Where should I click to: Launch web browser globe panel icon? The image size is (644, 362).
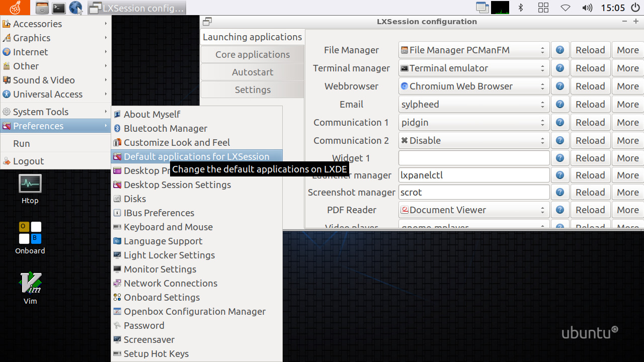point(75,8)
